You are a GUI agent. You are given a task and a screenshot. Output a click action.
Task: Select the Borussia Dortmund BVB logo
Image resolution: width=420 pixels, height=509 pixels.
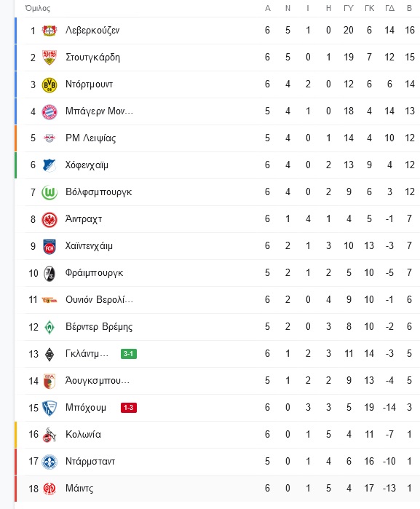49,84
